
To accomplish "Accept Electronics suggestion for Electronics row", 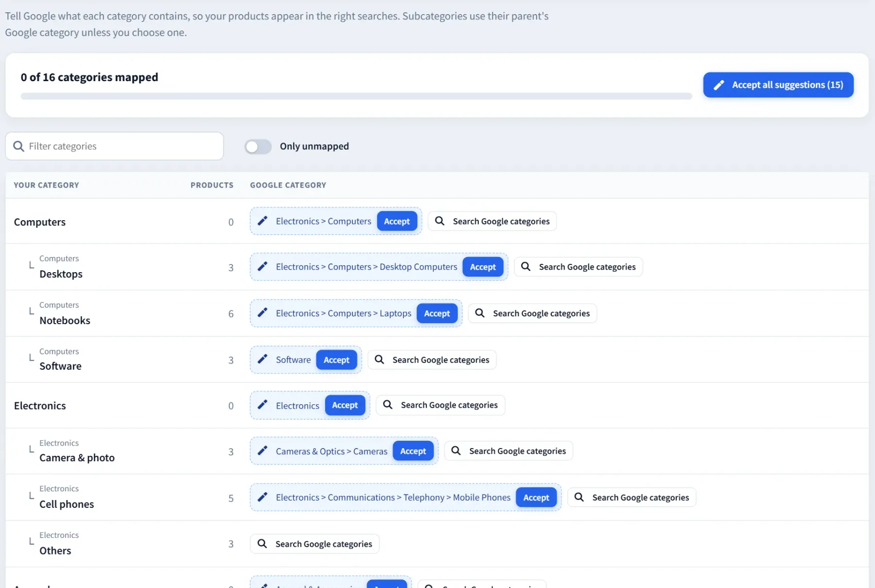I will 345,405.
